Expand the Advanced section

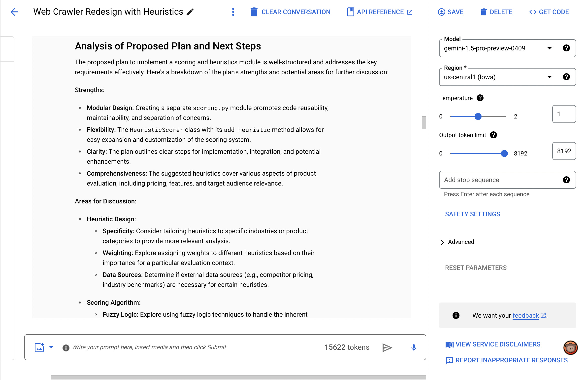(x=457, y=242)
